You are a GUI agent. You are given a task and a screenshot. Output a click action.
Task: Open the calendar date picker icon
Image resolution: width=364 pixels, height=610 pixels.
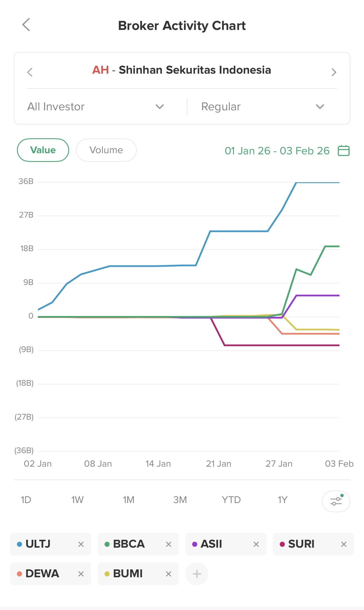coord(343,151)
